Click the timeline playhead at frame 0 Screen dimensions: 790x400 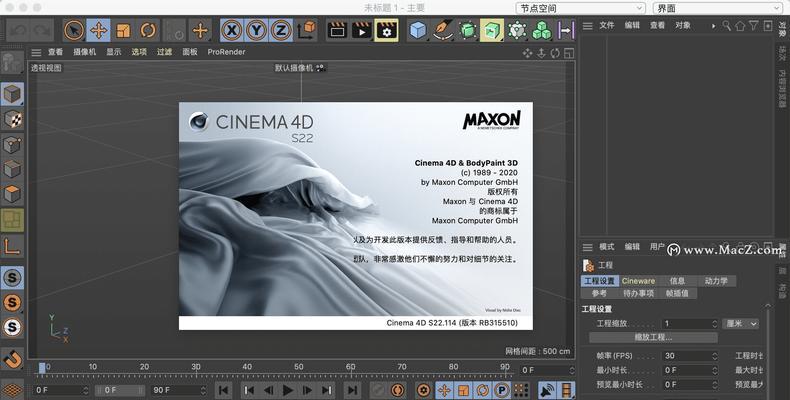point(42,368)
